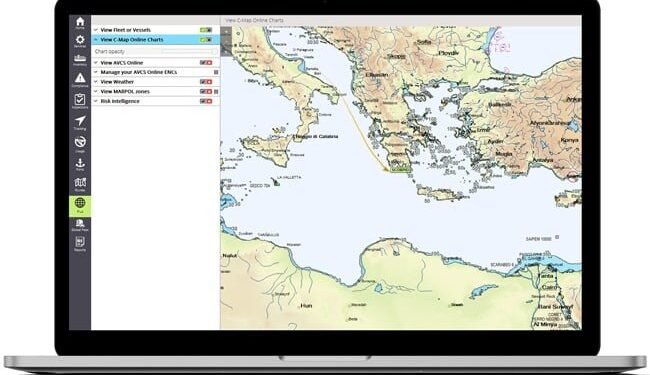
Task: Select the View Weather row label
Action: coord(117,82)
